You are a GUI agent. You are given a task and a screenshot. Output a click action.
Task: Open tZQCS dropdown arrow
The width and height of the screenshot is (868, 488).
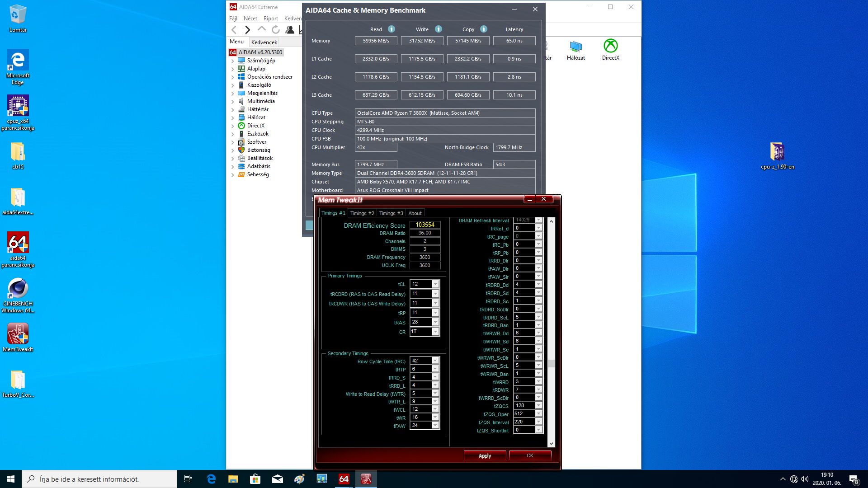(539, 406)
